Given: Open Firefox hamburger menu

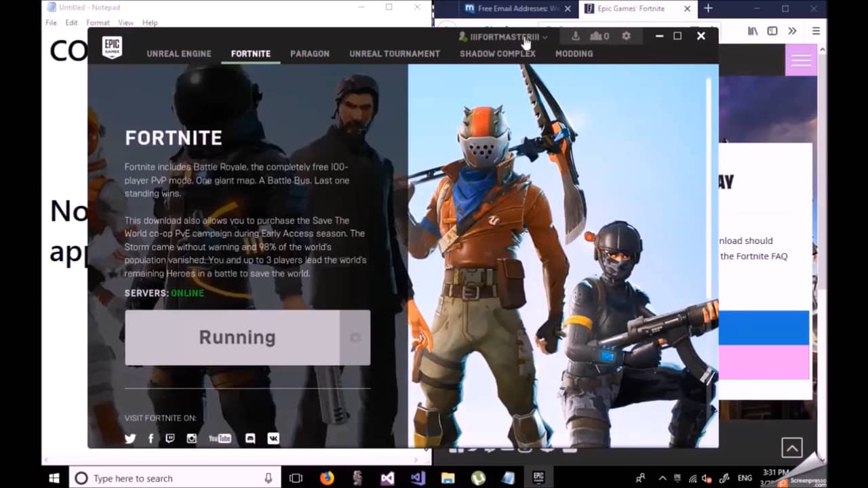Looking at the screenshot, I should pyautogui.click(x=816, y=30).
